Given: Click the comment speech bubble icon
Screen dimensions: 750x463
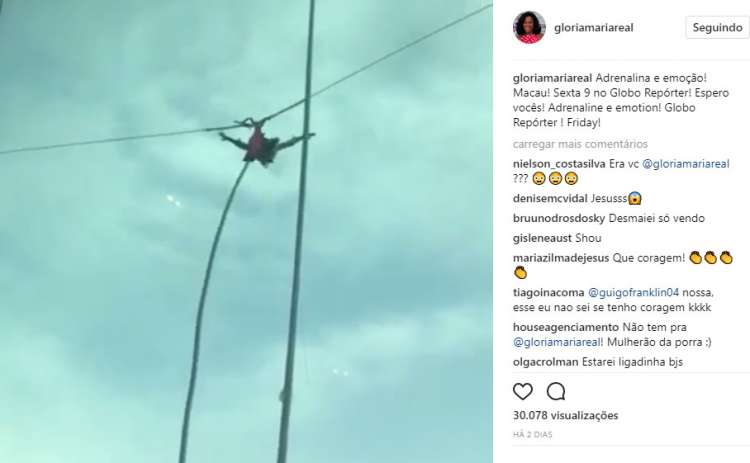Looking at the screenshot, I should tap(556, 392).
